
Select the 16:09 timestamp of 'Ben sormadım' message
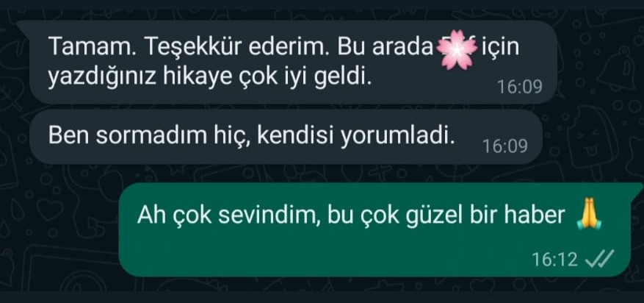click(505, 146)
